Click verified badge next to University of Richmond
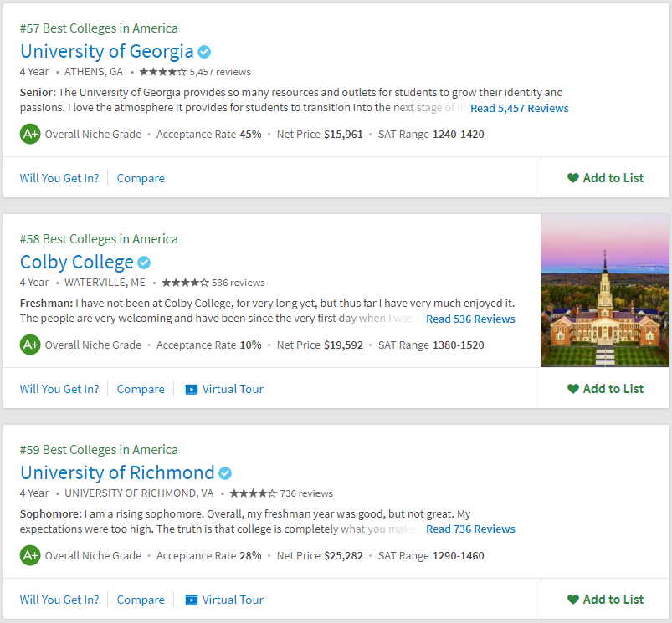This screenshot has height=623, width=672. click(225, 473)
